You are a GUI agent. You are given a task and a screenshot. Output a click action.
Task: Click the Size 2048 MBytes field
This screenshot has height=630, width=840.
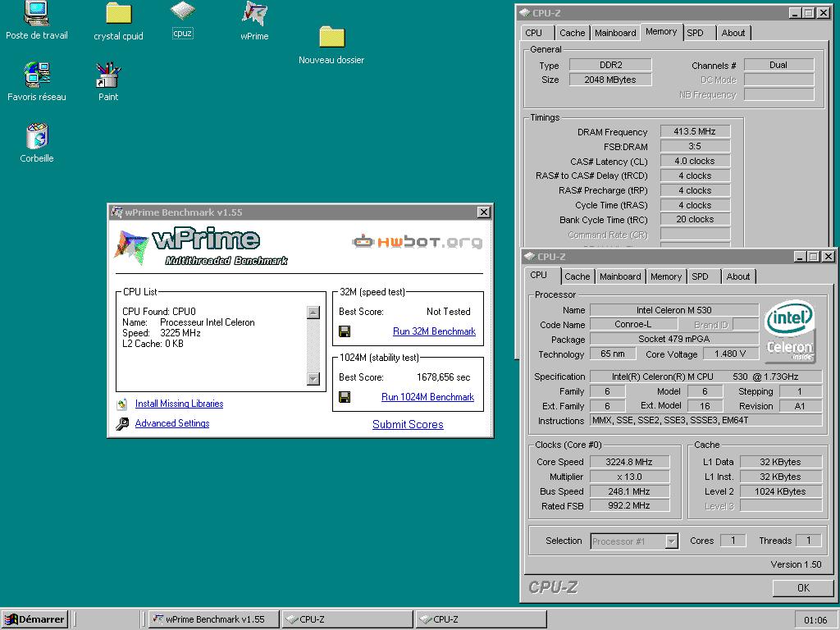610,80
